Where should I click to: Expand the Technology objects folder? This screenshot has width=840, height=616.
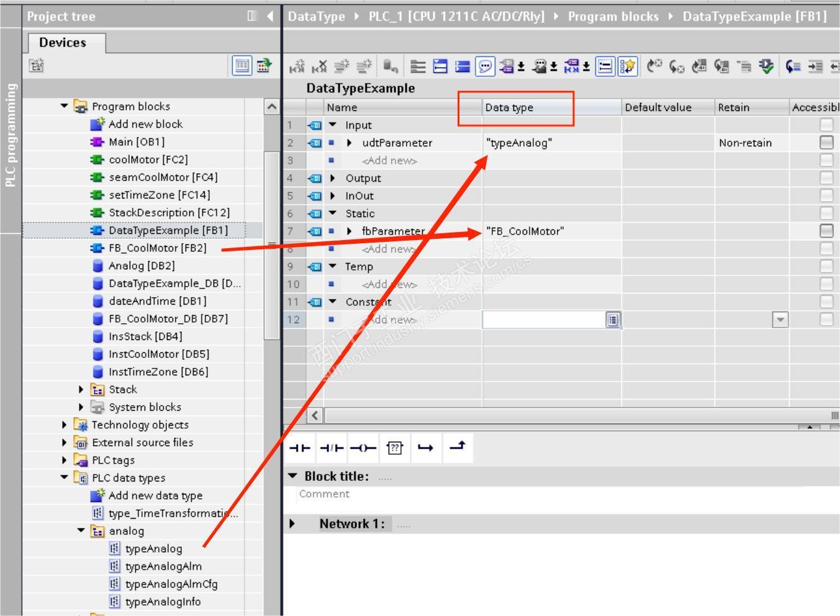coord(65,425)
